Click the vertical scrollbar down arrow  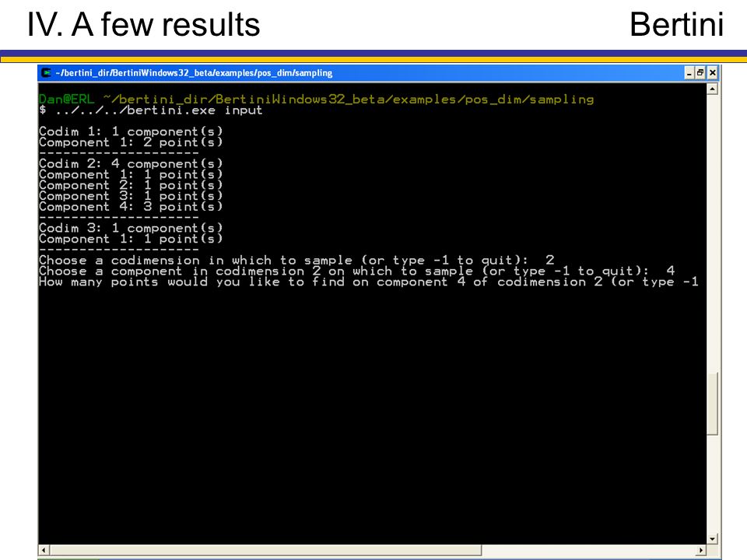click(712, 539)
